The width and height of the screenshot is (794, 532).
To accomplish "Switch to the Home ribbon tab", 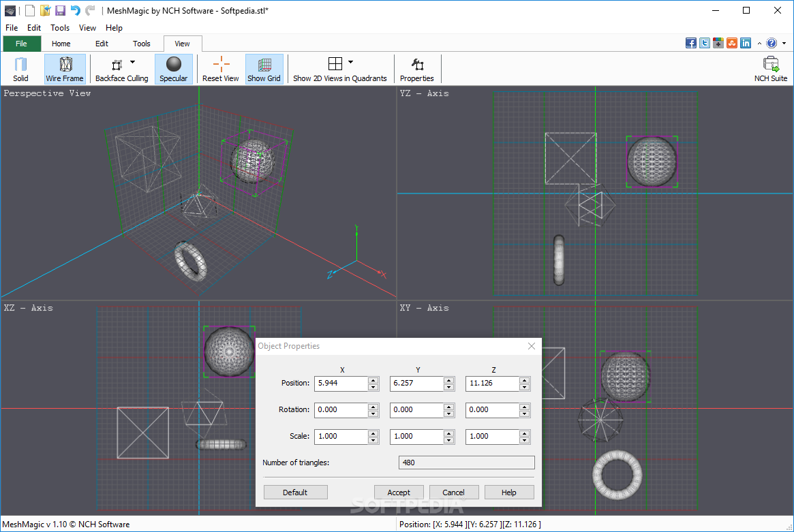I will click(61, 44).
